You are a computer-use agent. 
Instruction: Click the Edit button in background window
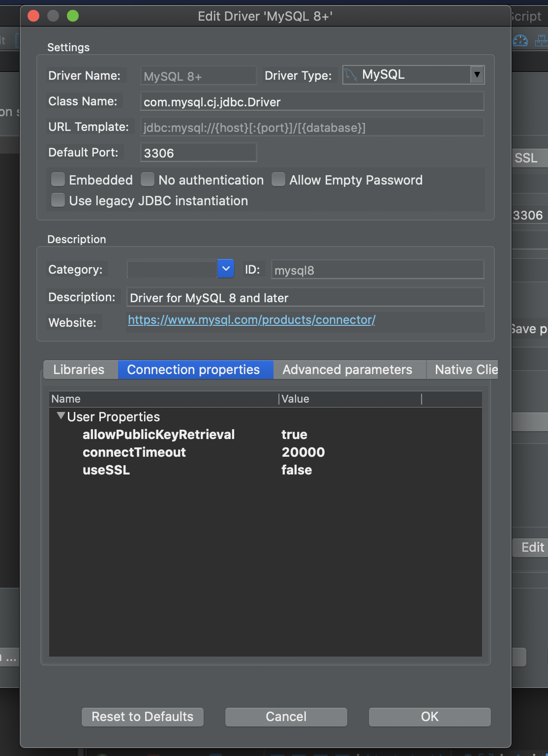pyautogui.click(x=531, y=547)
